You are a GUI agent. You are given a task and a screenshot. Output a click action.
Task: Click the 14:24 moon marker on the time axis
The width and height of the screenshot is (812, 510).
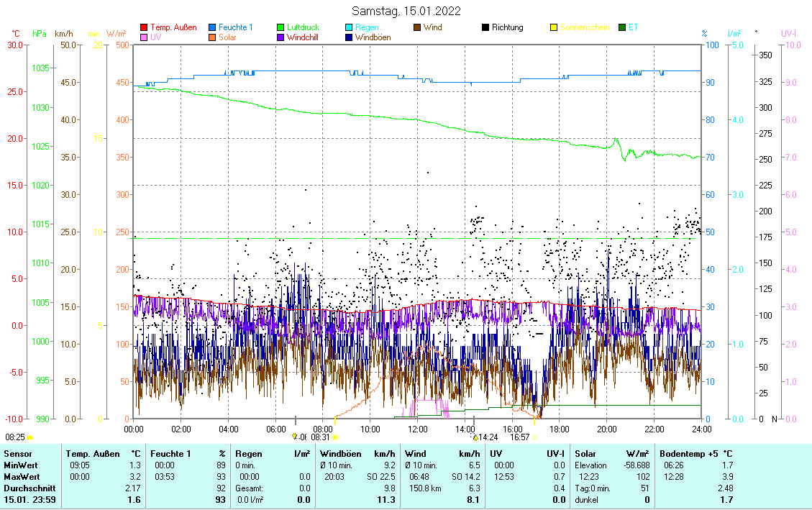pos(485,437)
